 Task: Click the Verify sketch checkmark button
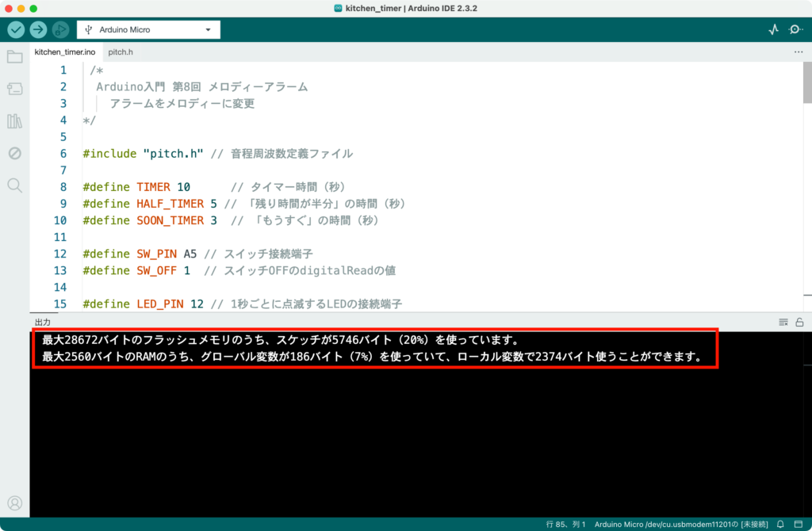16,29
